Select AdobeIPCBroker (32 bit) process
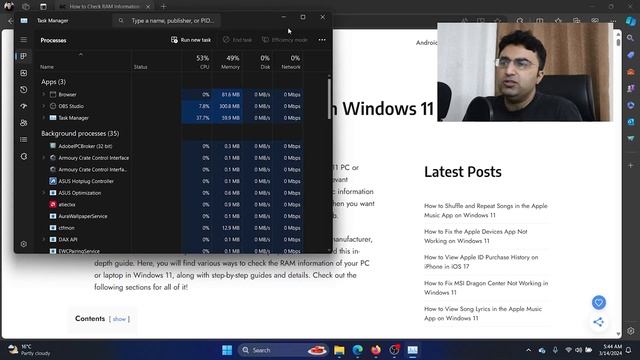Image resolution: width=640 pixels, height=360 pixels. tap(85, 146)
